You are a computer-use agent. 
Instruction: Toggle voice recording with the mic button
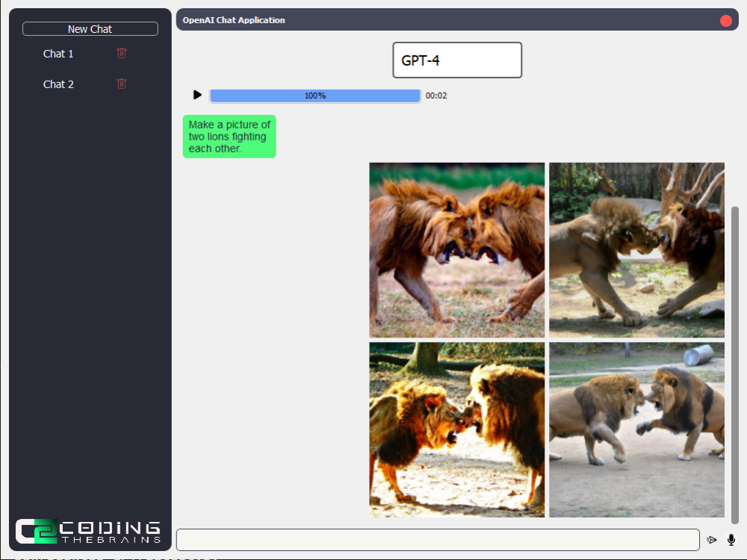[x=730, y=539]
